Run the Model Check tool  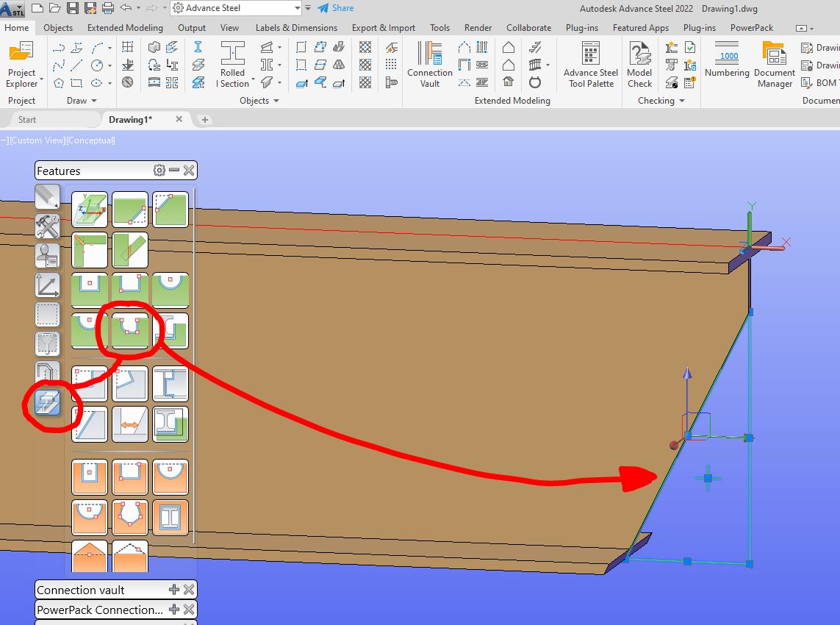[x=639, y=64]
